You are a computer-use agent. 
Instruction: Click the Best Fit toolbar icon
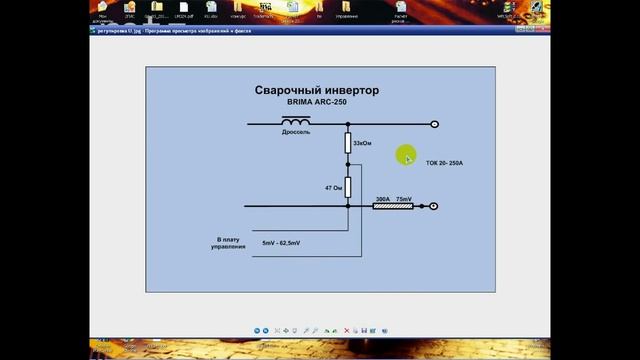click(x=277, y=331)
